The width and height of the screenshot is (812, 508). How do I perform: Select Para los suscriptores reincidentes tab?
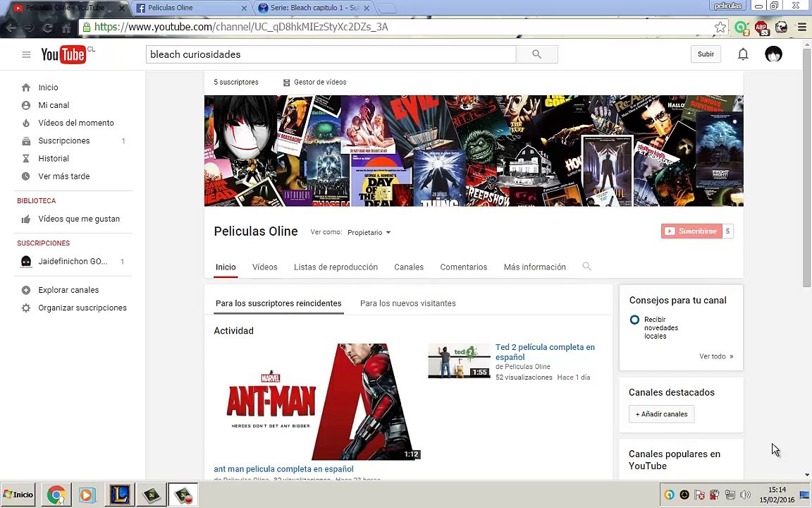point(278,304)
